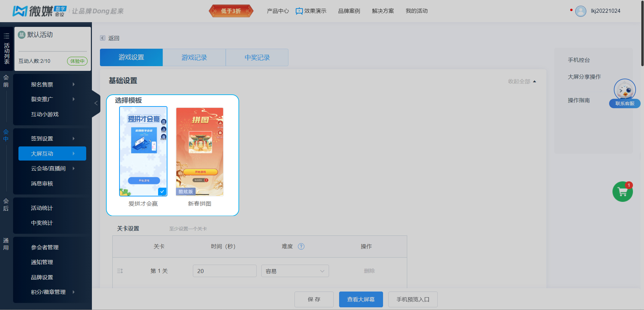Open the 手机控台 link

579,60
